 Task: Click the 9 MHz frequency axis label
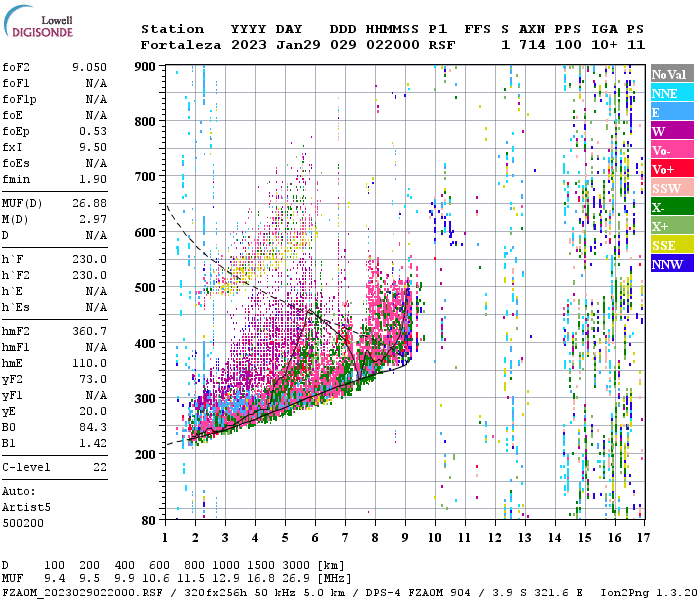[405, 538]
